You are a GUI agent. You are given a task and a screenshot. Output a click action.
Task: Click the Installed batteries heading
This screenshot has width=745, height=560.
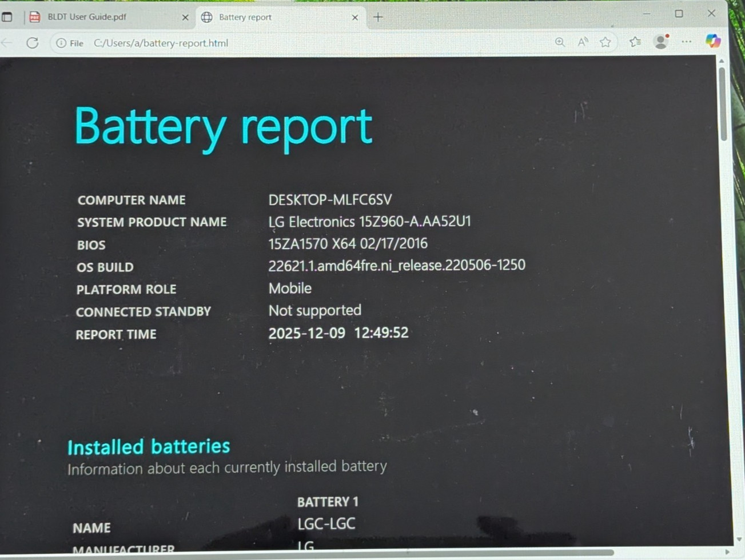(149, 446)
